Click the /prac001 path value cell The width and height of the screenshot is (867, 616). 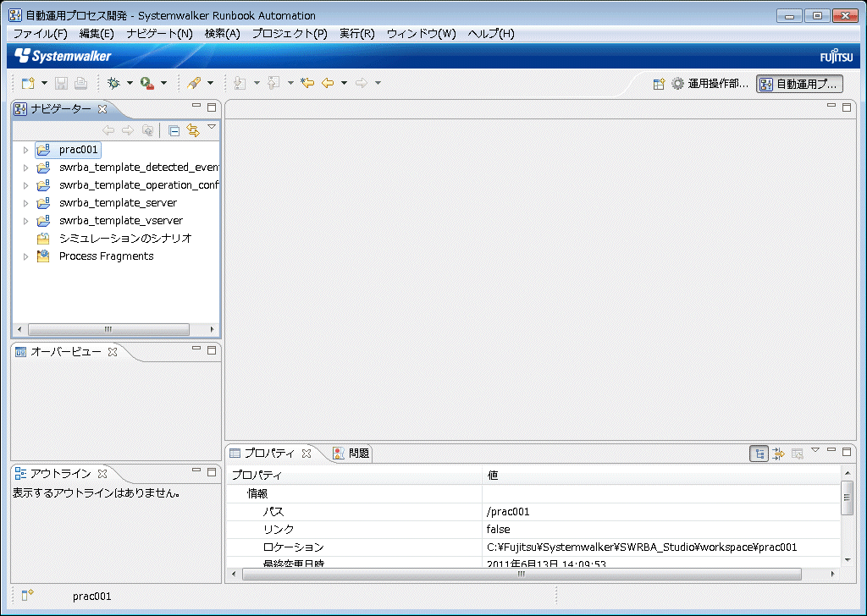pyautogui.click(x=661, y=512)
